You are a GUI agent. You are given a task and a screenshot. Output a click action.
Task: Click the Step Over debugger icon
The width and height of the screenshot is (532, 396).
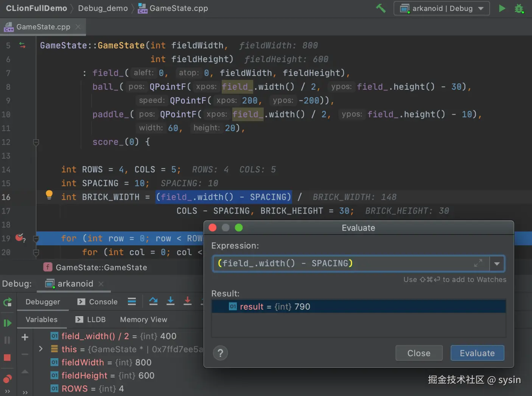coord(153,301)
